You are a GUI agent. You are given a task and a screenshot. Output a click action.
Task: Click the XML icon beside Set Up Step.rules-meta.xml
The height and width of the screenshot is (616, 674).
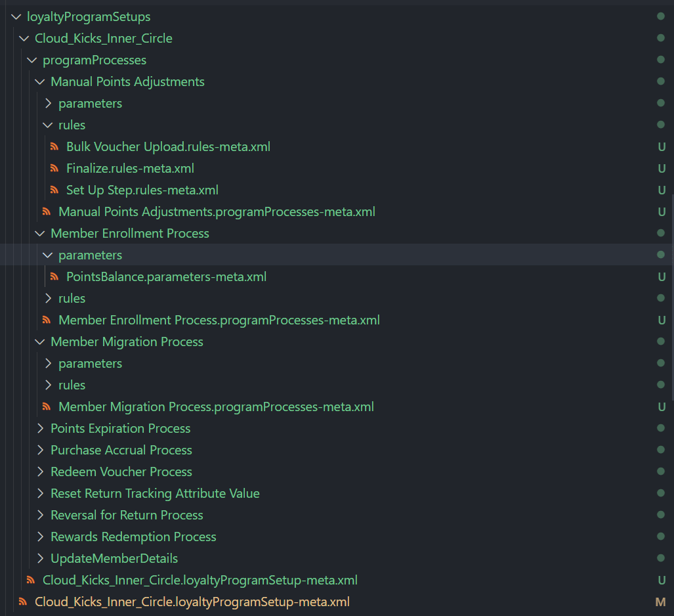(54, 189)
